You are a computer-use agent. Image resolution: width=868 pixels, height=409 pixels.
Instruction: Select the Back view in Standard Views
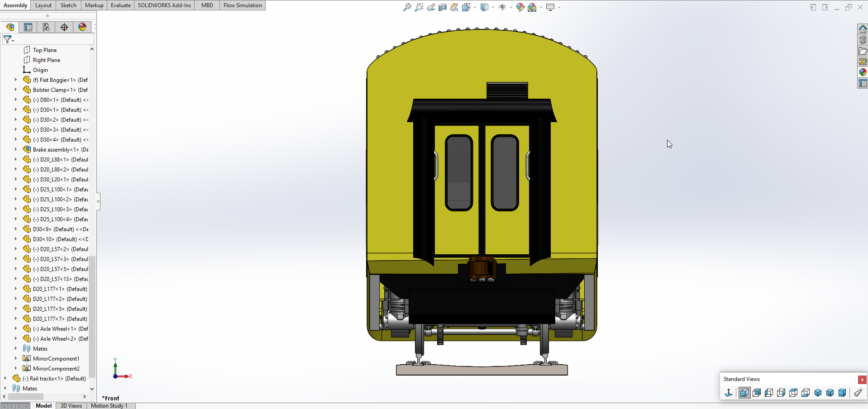pos(757,393)
